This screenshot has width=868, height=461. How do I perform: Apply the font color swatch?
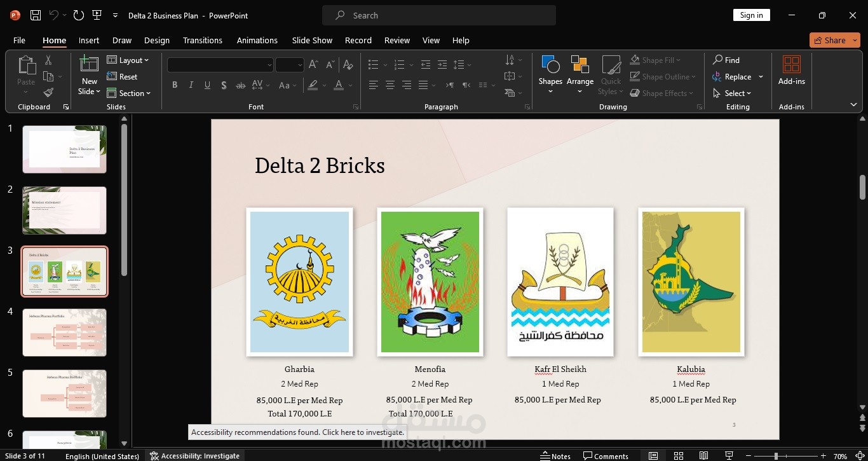tap(339, 85)
